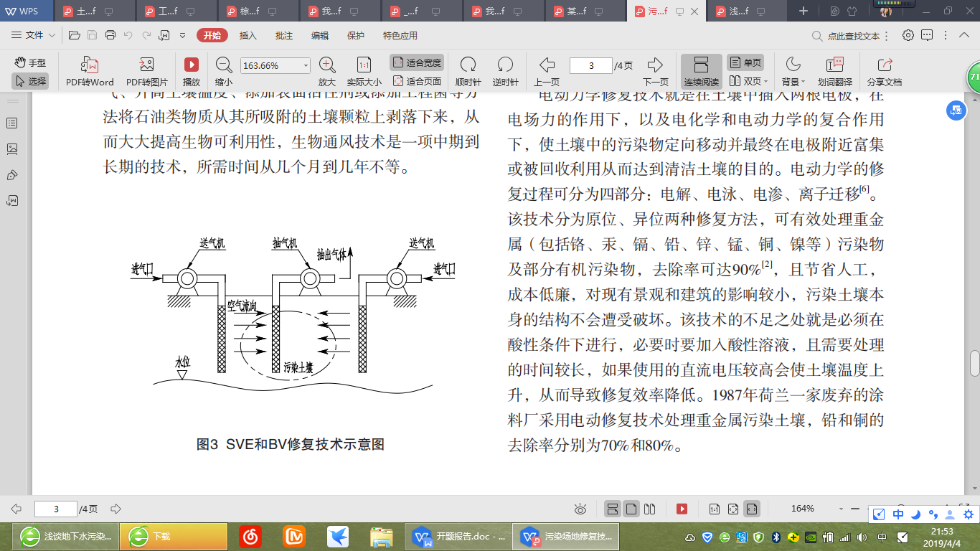This screenshot has width=980, height=551.
Task: Rotate page clockwise (顺时针)
Action: [468, 71]
